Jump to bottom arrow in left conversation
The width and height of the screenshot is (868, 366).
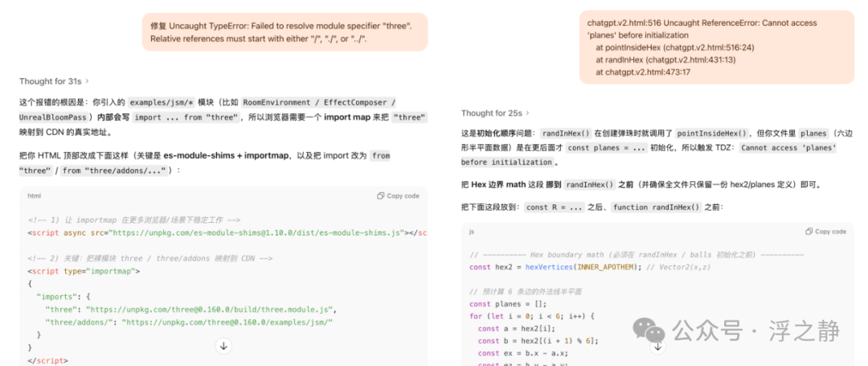click(223, 346)
